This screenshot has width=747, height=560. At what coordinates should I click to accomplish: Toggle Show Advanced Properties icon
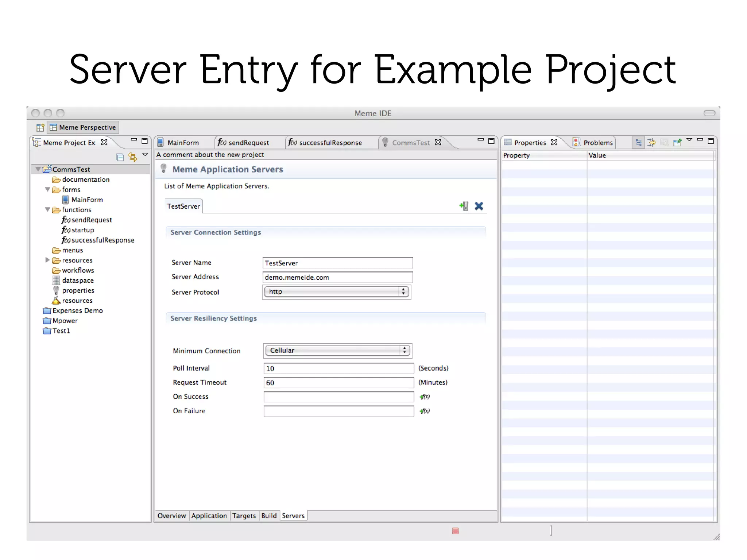[651, 142]
